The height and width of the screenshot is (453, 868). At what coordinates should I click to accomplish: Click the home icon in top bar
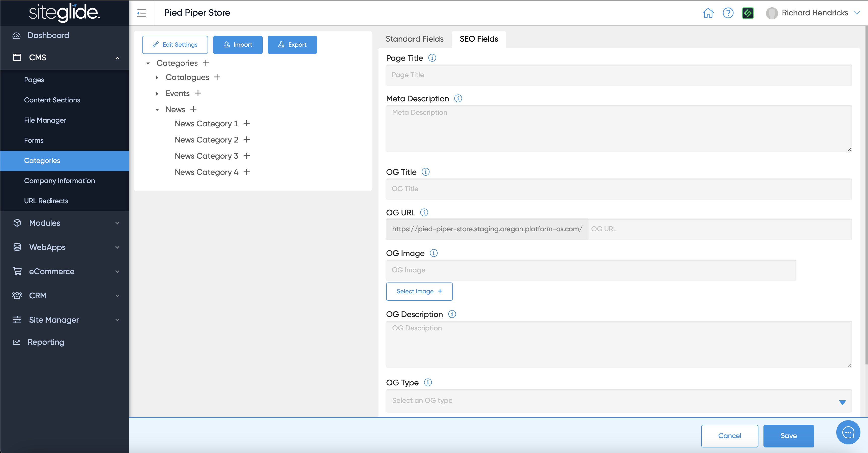click(x=708, y=13)
